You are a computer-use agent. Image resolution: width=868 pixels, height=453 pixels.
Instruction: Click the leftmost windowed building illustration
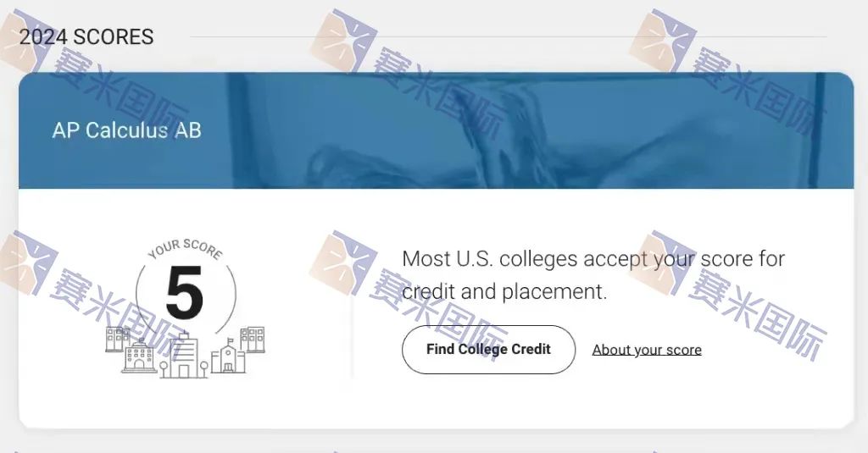117,339
